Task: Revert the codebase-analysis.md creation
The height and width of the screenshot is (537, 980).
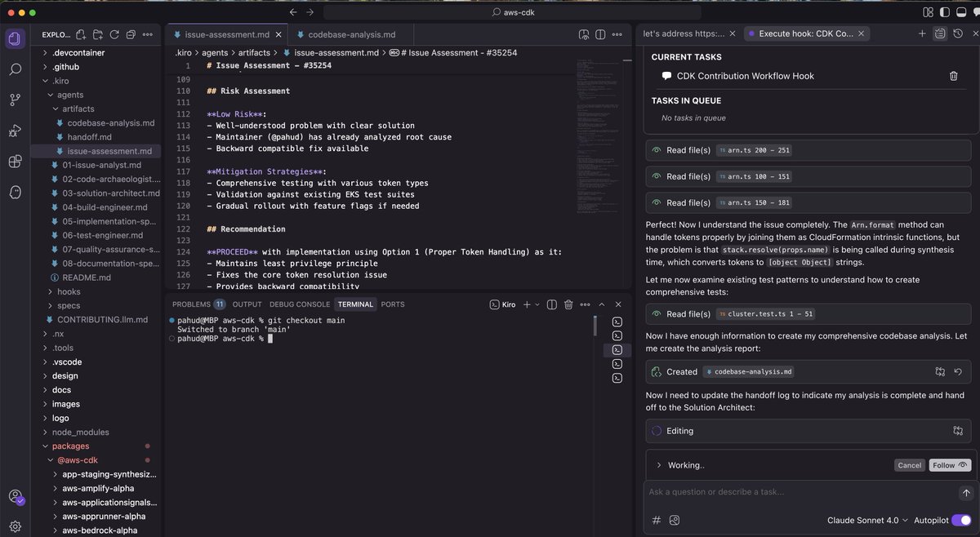Action: (958, 371)
